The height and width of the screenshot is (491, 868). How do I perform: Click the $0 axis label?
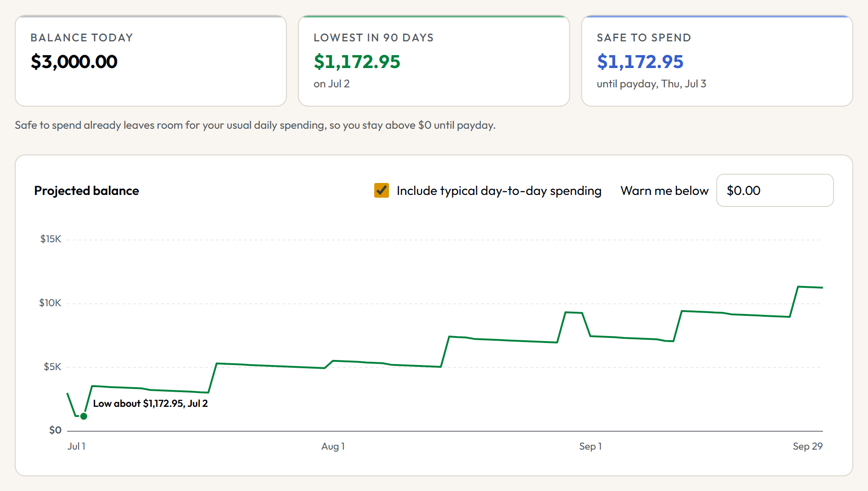coord(55,430)
